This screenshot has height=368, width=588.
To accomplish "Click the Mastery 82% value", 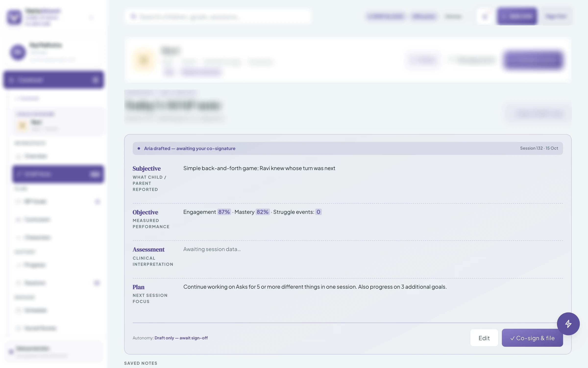I will tap(262, 212).
